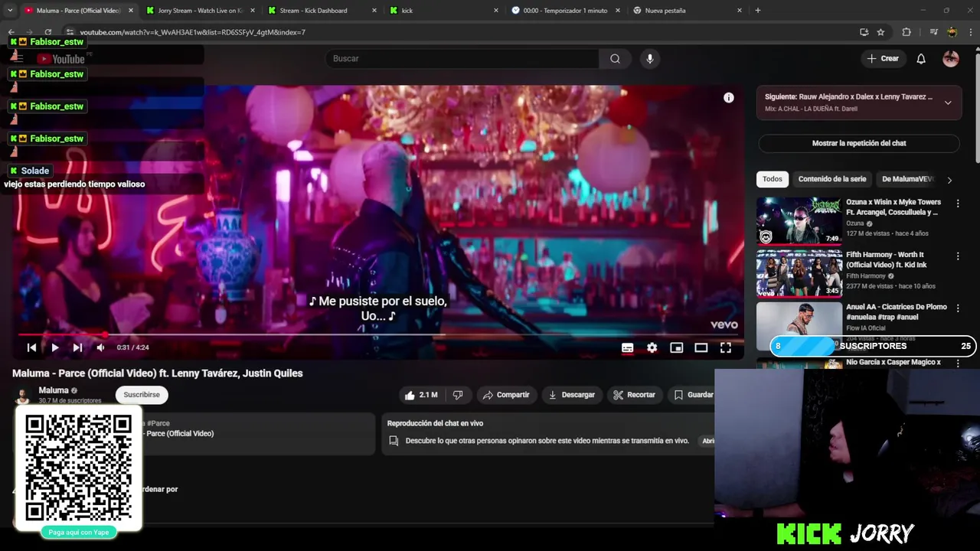Click the Crear create button
Screen dimensions: 980x551
(x=883, y=59)
